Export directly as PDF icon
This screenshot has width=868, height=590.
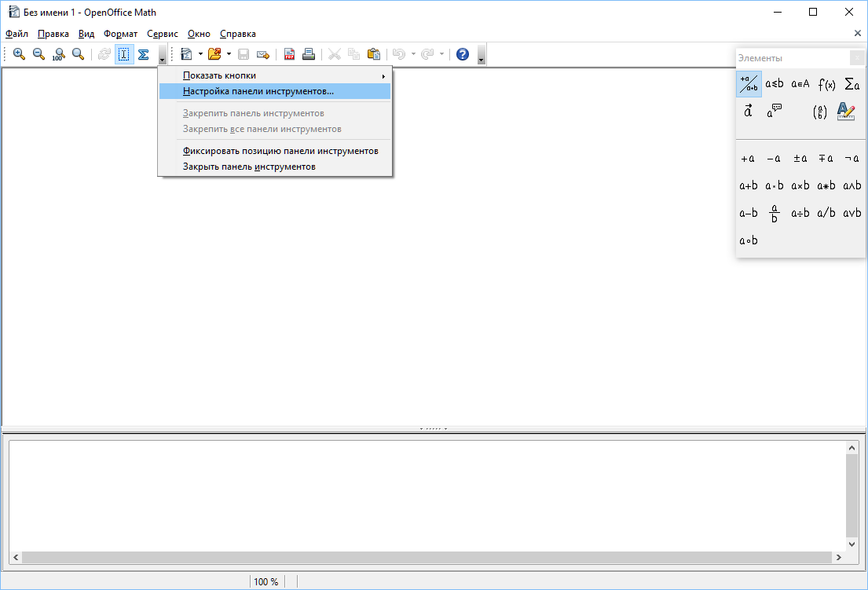(x=289, y=54)
